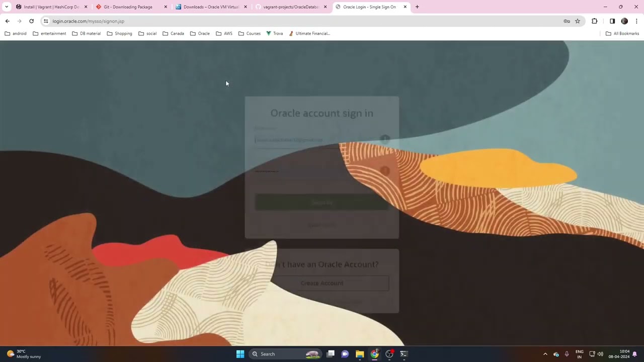The image size is (644, 362).
Task: Open the All Bookmarks folder
Action: pos(622,34)
